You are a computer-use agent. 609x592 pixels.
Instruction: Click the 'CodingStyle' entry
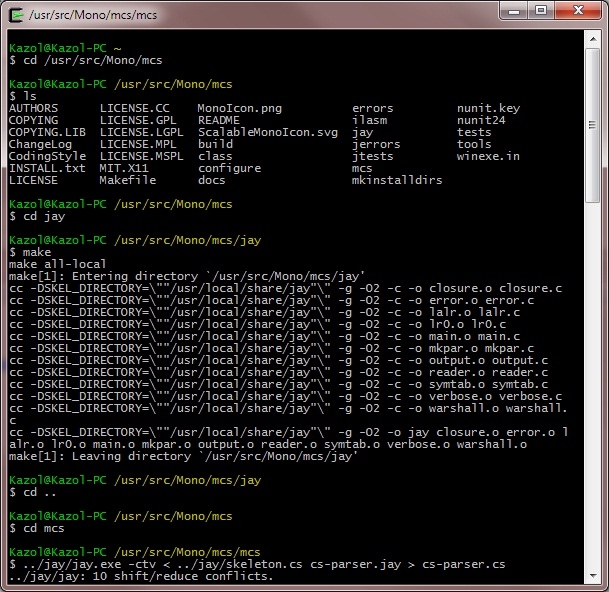point(47,156)
